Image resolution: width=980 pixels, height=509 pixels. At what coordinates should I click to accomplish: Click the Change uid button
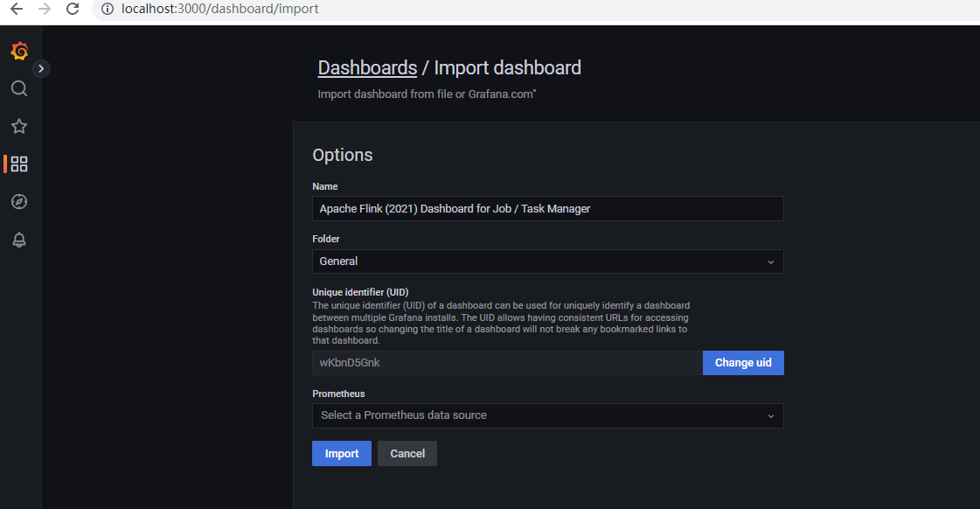743,363
